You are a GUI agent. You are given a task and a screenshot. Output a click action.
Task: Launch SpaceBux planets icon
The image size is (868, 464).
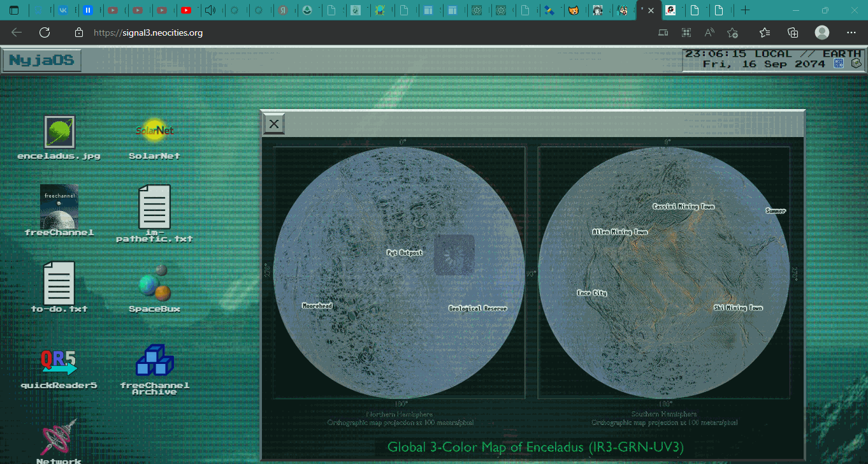(x=154, y=284)
